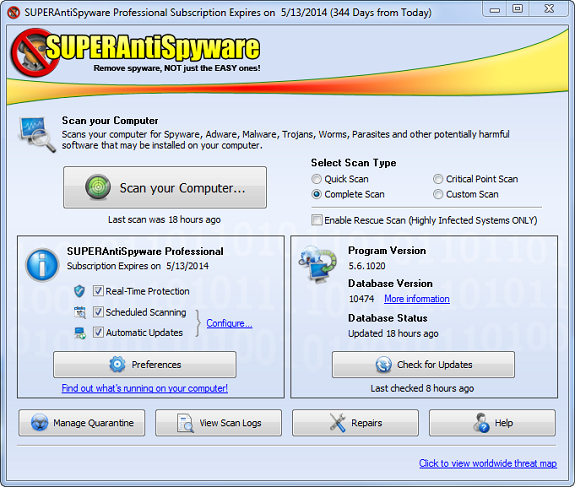Click the Scan your Computer monitor magnifier icon

37,134
